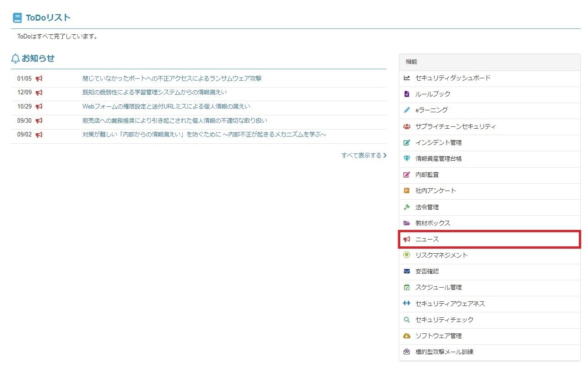Click the インシデント管理 edit icon
Screen dimensions: 588x365
click(x=407, y=142)
